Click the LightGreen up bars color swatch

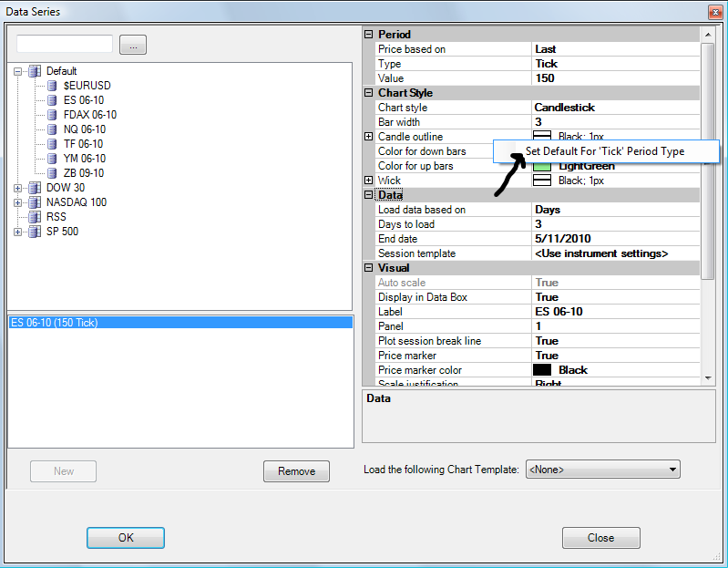tap(542, 166)
